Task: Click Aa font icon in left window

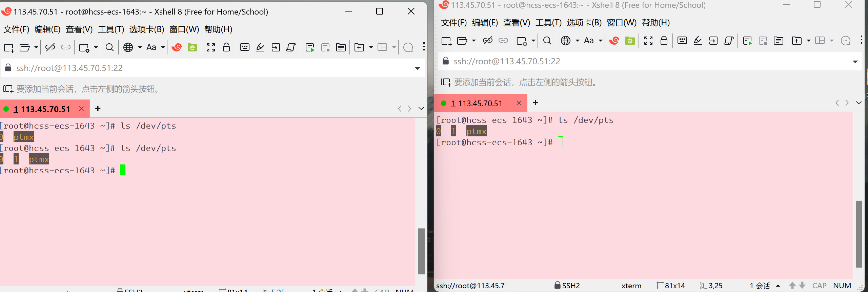Action: coord(151,47)
